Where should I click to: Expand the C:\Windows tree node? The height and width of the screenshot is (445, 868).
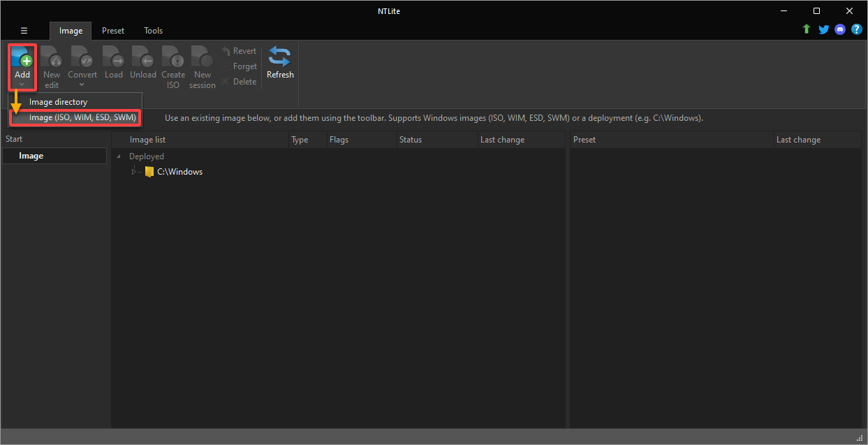pos(133,172)
